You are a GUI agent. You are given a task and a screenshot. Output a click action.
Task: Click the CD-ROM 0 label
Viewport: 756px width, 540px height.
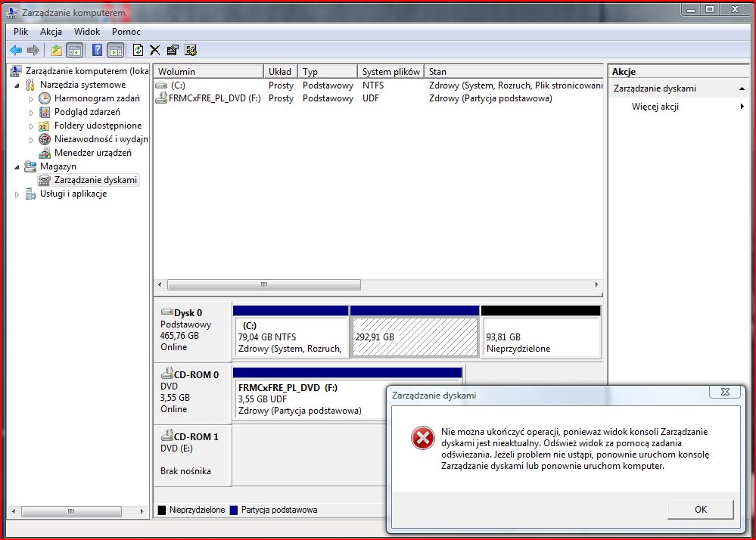click(196, 375)
